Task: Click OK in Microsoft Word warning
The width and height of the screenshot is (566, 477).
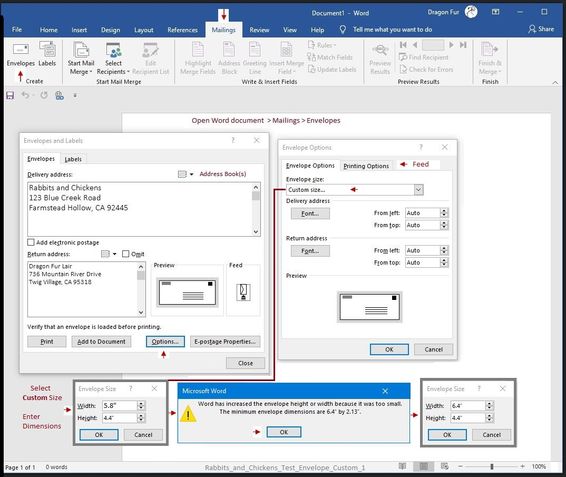Action: (284, 432)
